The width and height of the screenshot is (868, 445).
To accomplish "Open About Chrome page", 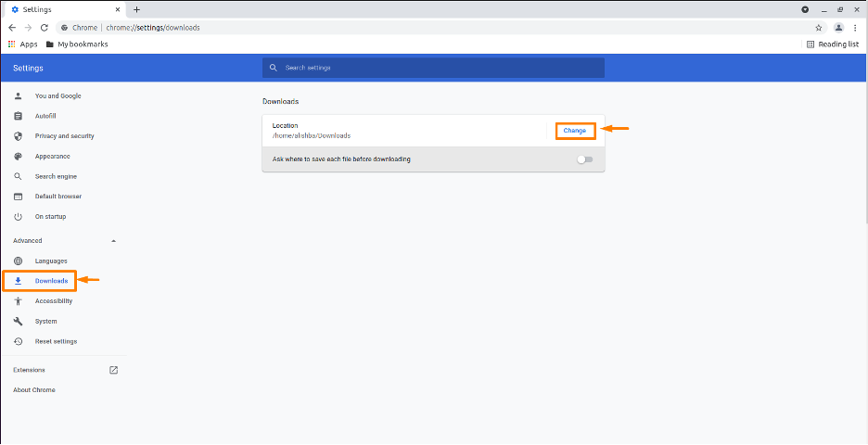I will point(33,390).
